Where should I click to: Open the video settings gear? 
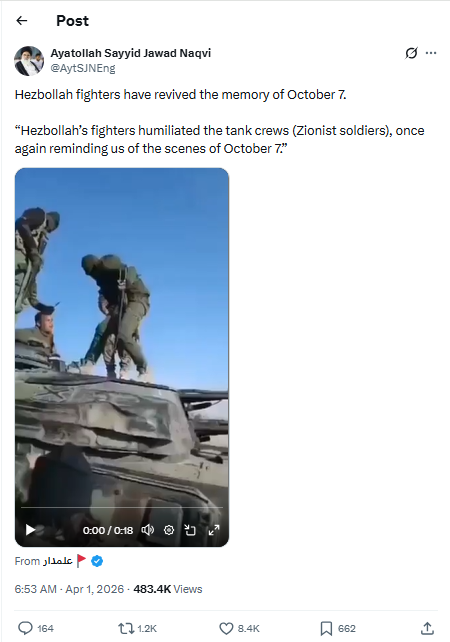click(x=169, y=530)
